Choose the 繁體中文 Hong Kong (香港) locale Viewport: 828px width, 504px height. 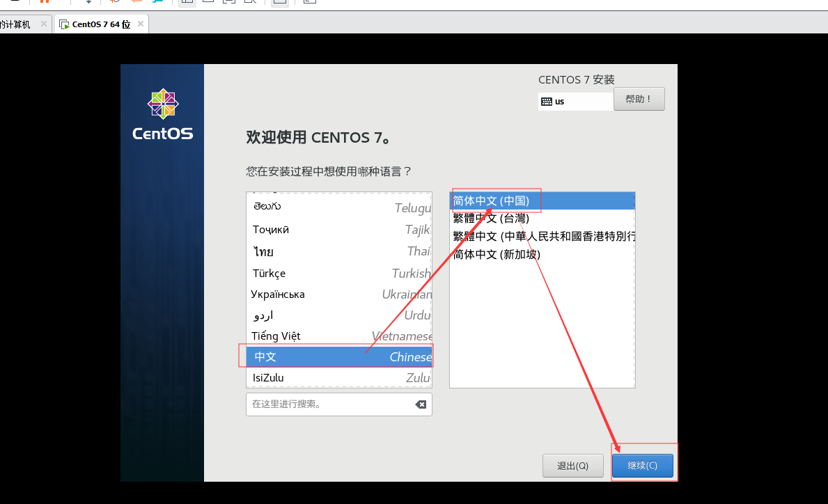[542, 237]
